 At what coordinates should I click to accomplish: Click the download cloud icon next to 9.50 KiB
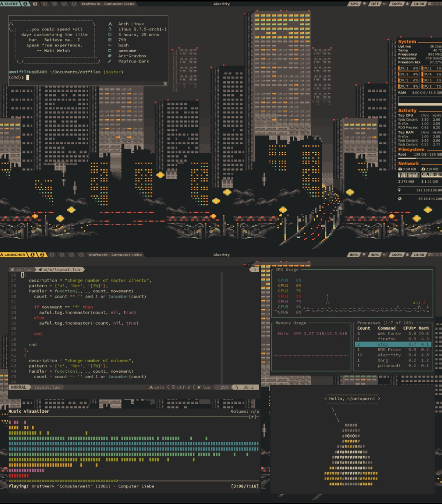[x=400, y=169]
